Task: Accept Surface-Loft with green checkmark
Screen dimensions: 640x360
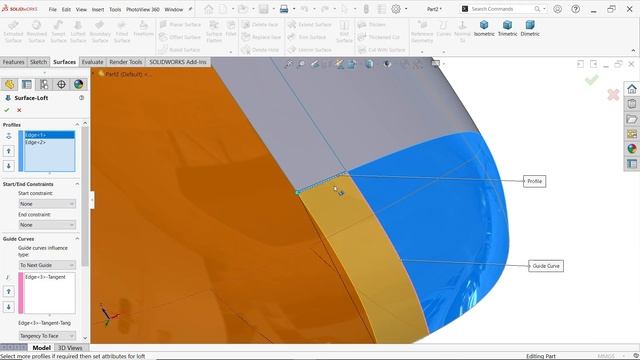Action: pos(7,110)
